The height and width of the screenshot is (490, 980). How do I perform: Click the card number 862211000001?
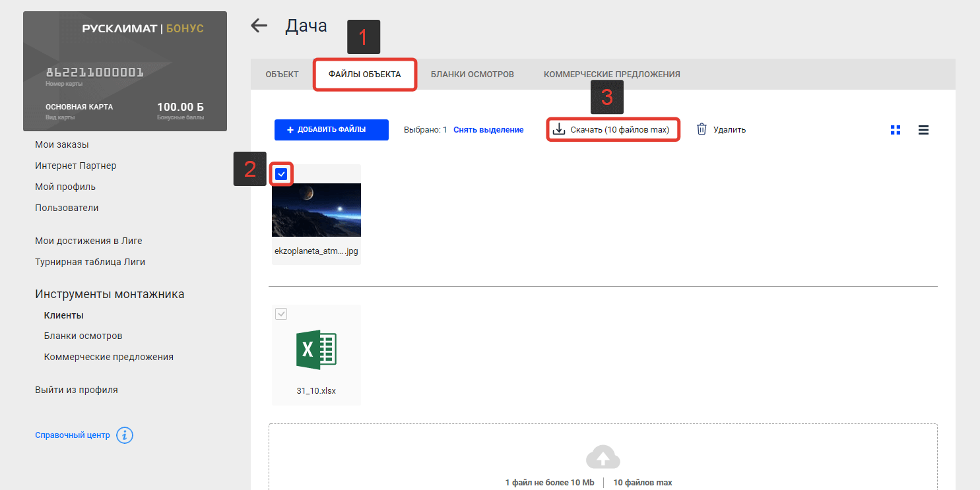tap(94, 73)
